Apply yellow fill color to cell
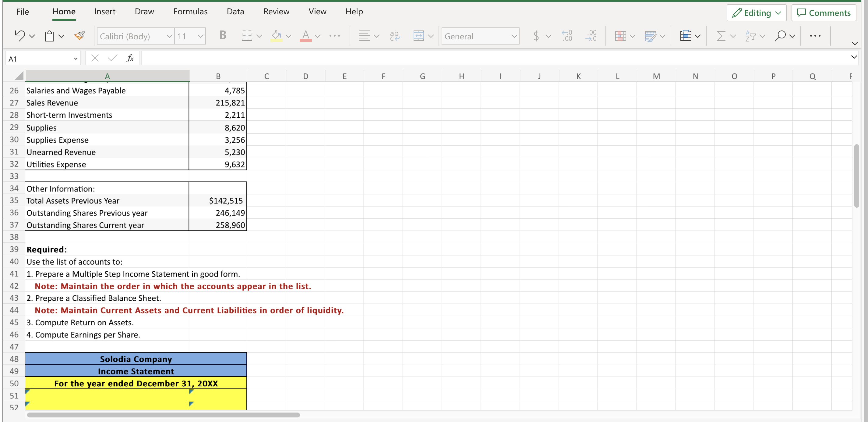 coord(276,36)
